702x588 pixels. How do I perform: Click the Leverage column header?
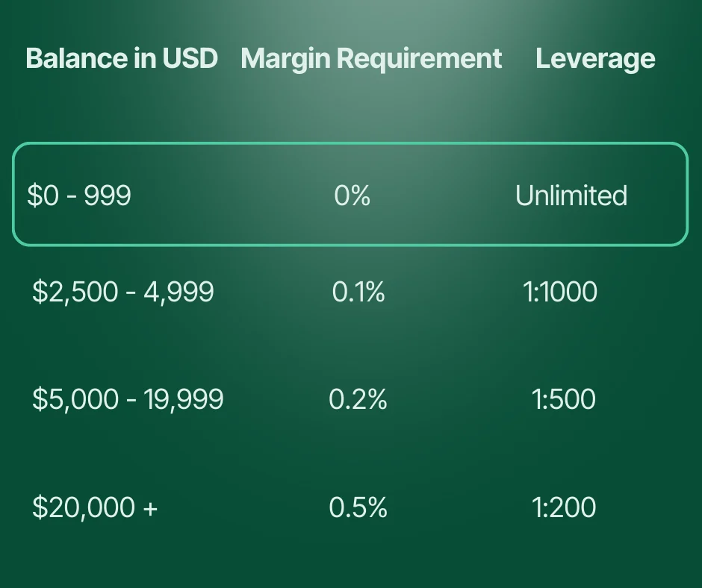(595, 58)
